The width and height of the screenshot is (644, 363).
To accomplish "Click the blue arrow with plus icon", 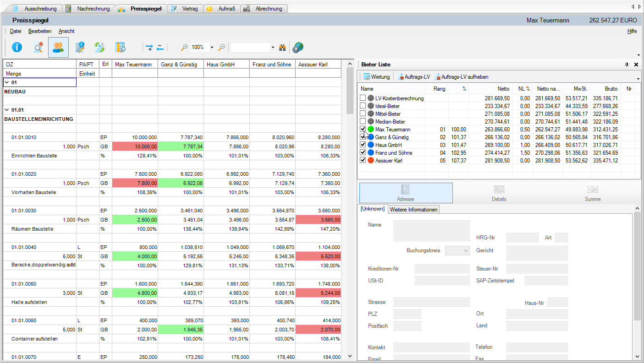I will 149,47.
